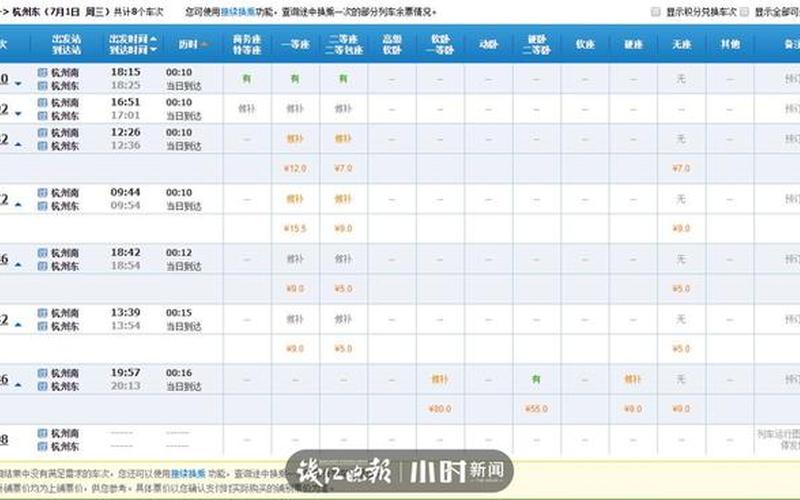
Task: Click 杭州东 station icon in last suspended row
Action: 42,446
